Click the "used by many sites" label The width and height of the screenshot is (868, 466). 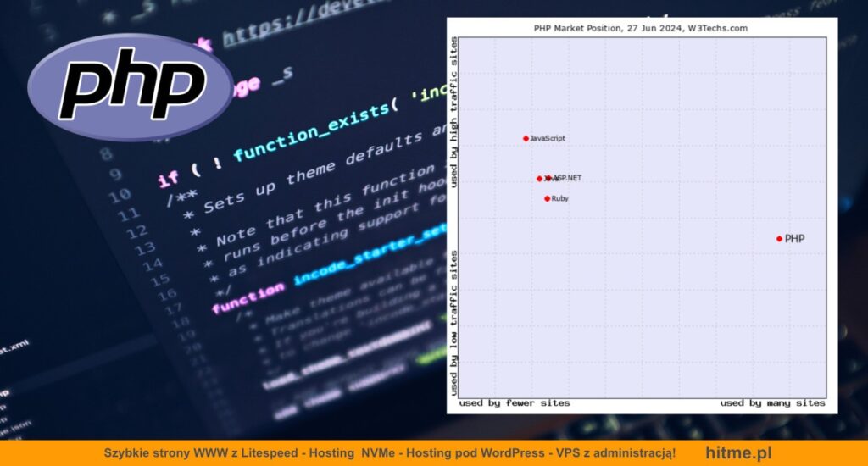(772, 403)
